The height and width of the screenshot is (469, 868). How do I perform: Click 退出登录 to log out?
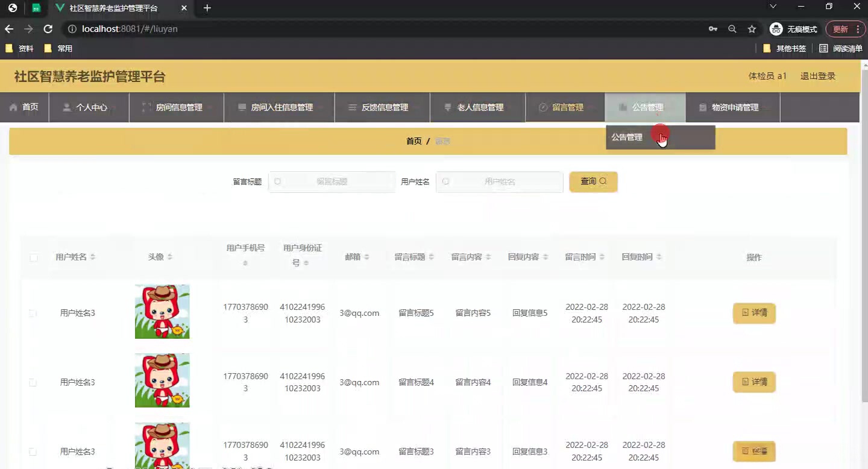coord(817,76)
